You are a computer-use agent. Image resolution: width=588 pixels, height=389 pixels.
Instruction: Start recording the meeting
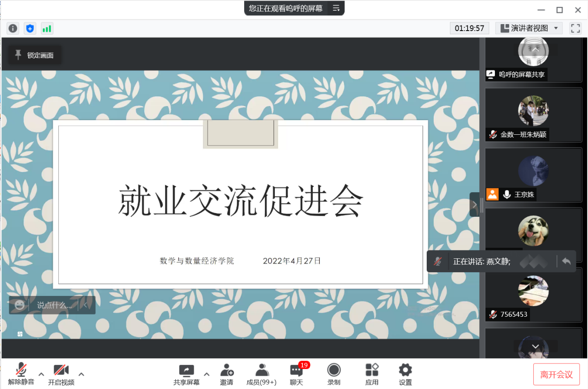(x=334, y=374)
